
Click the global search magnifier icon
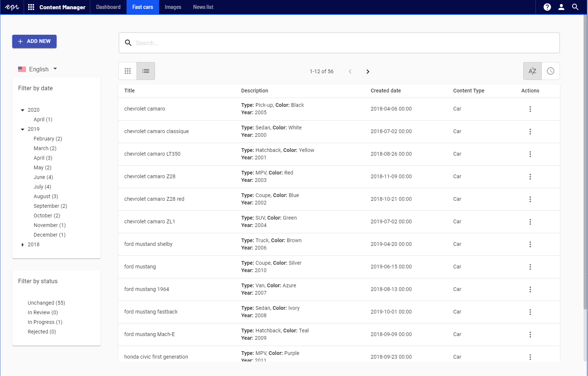(575, 7)
